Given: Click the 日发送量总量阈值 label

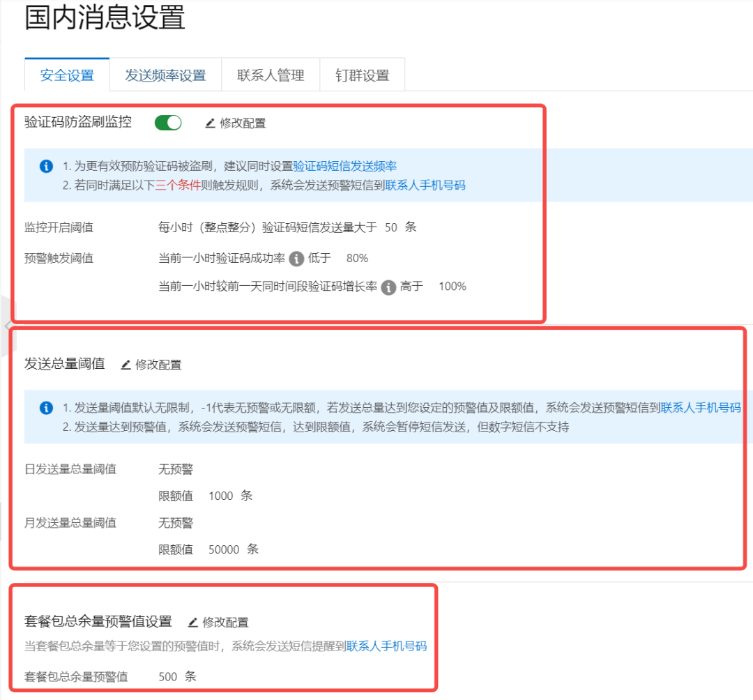Looking at the screenshot, I should pyautogui.click(x=70, y=469).
